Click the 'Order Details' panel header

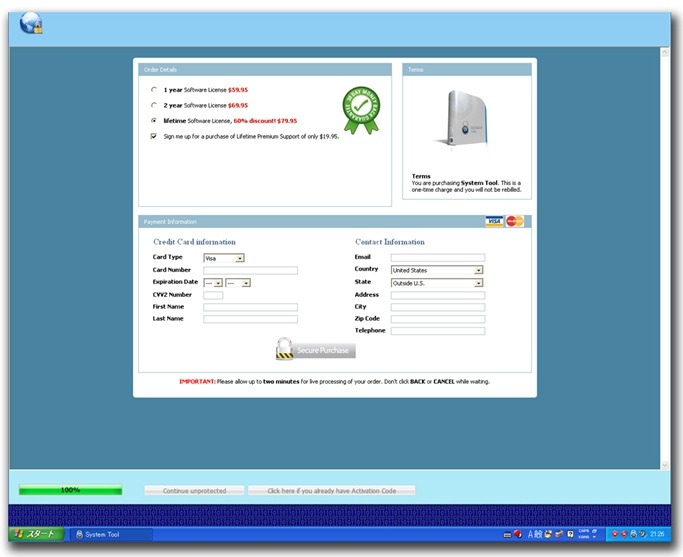pos(265,70)
